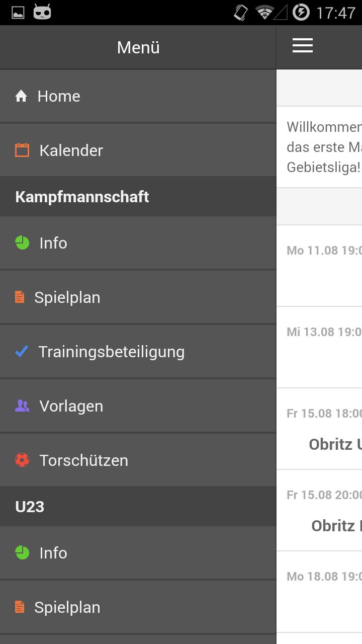The image size is (362, 644).
Task: Open the Home menu entry
Action: (x=59, y=96)
